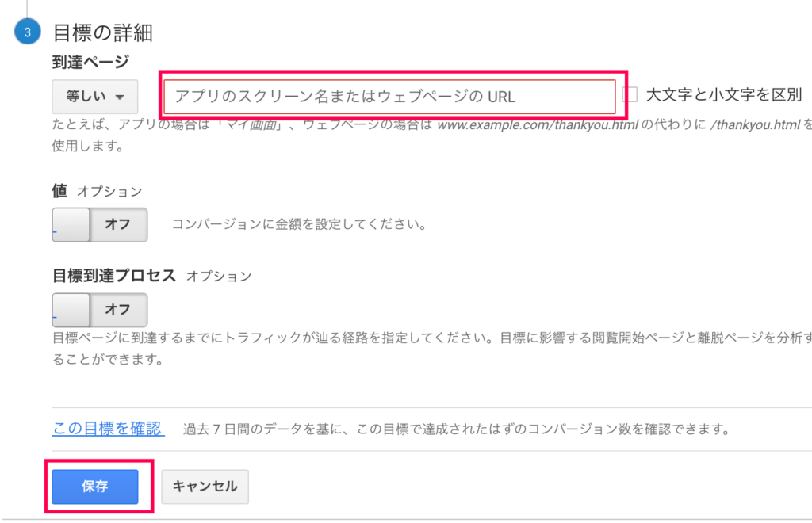This screenshot has height=523, width=812.
Task: Toggle the 値 switch on
Action: coord(99,224)
